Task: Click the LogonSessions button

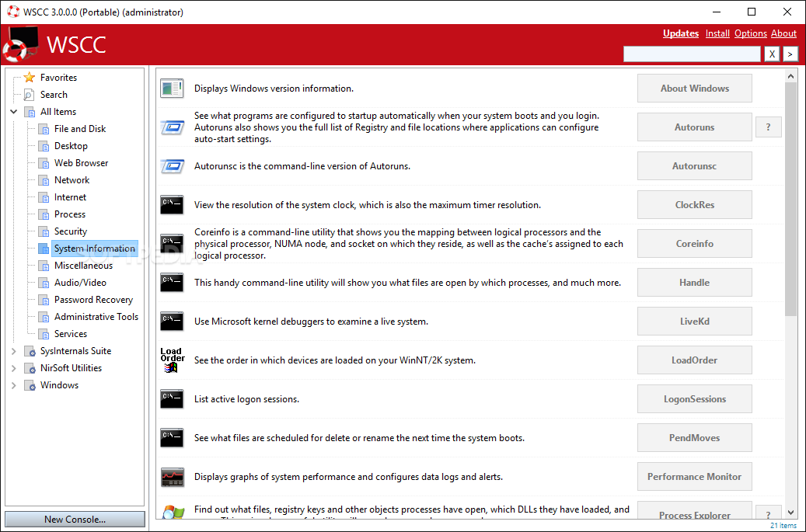Action: tap(694, 399)
